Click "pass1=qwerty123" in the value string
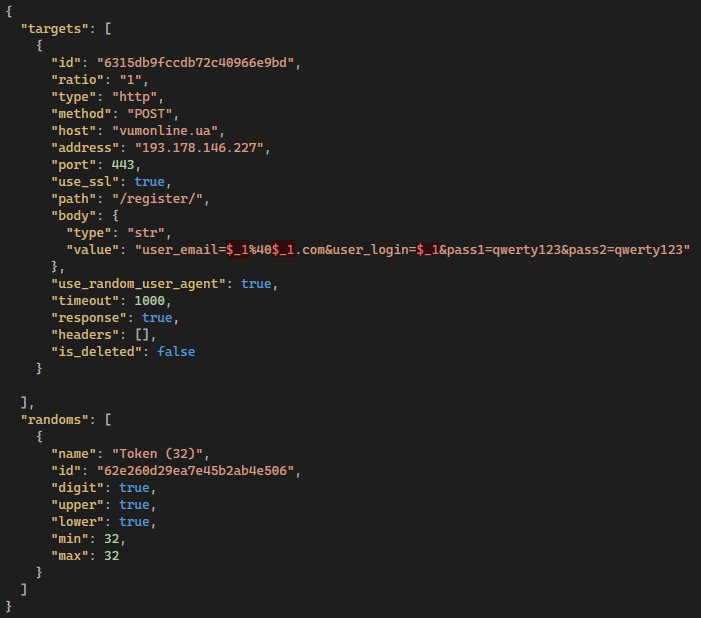 [503, 250]
